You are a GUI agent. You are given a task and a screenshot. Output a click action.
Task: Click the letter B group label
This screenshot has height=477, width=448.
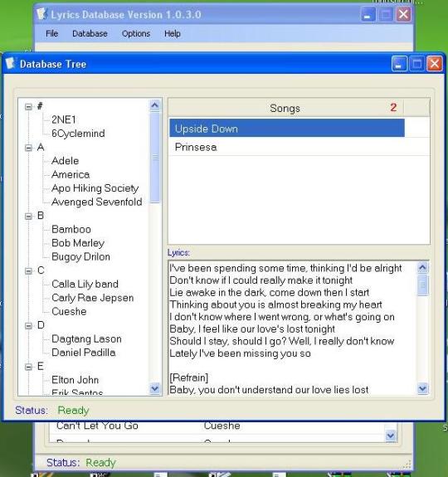point(41,216)
